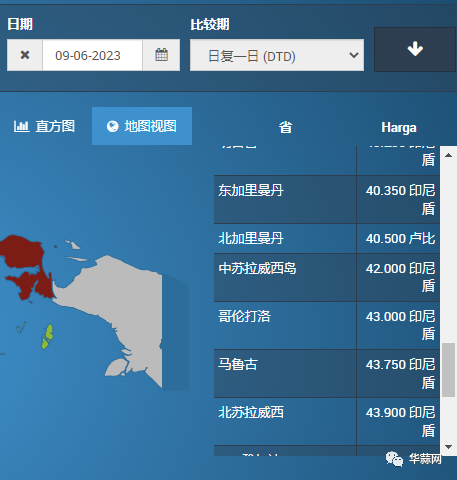Click the WeChat logo icon at bottom
The height and width of the screenshot is (480, 457).
tap(395, 459)
